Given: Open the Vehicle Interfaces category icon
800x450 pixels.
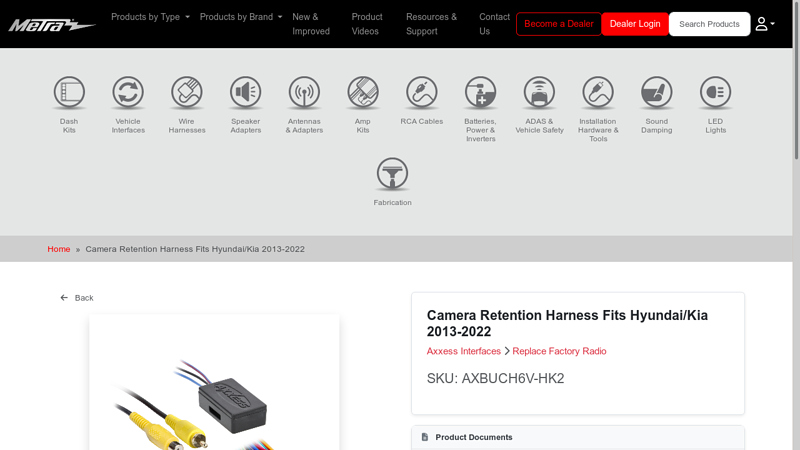Looking at the screenshot, I should point(128,92).
